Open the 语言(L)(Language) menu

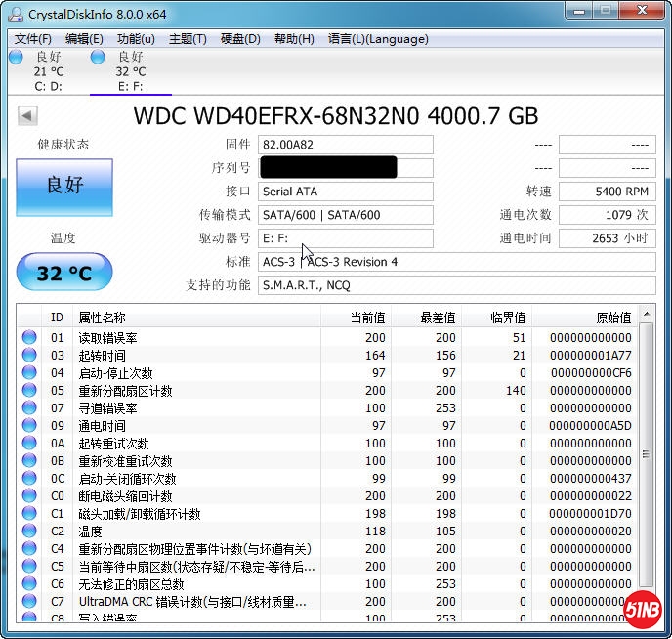click(378, 39)
